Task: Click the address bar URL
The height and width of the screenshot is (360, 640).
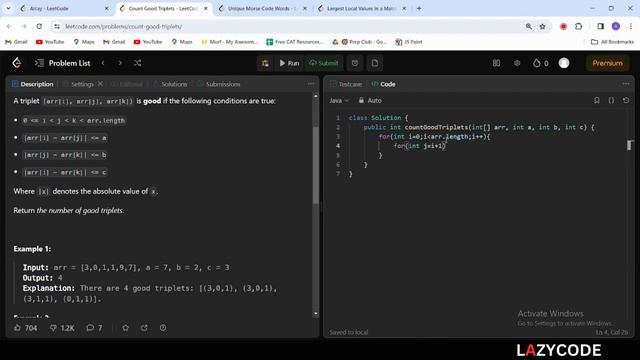Action: [123, 27]
